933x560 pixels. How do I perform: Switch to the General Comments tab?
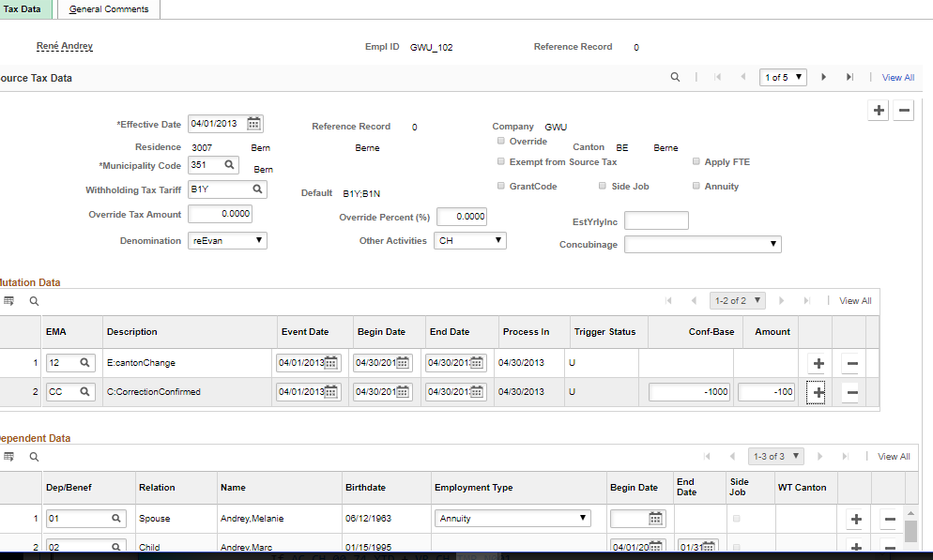coord(109,9)
